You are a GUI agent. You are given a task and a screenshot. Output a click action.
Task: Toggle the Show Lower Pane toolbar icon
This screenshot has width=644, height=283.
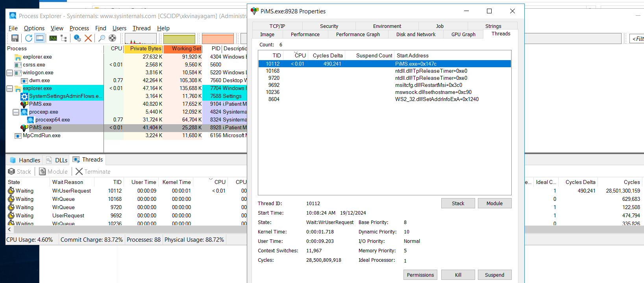[40, 38]
